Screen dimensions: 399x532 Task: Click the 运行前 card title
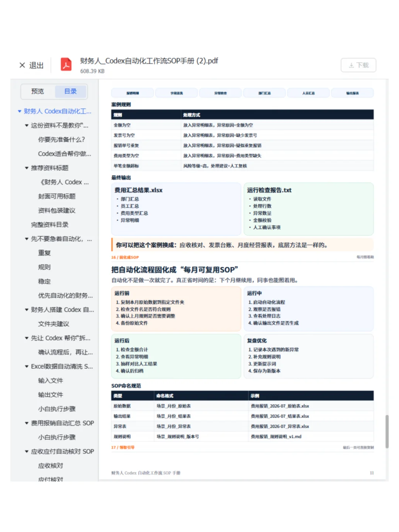[122, 293]
